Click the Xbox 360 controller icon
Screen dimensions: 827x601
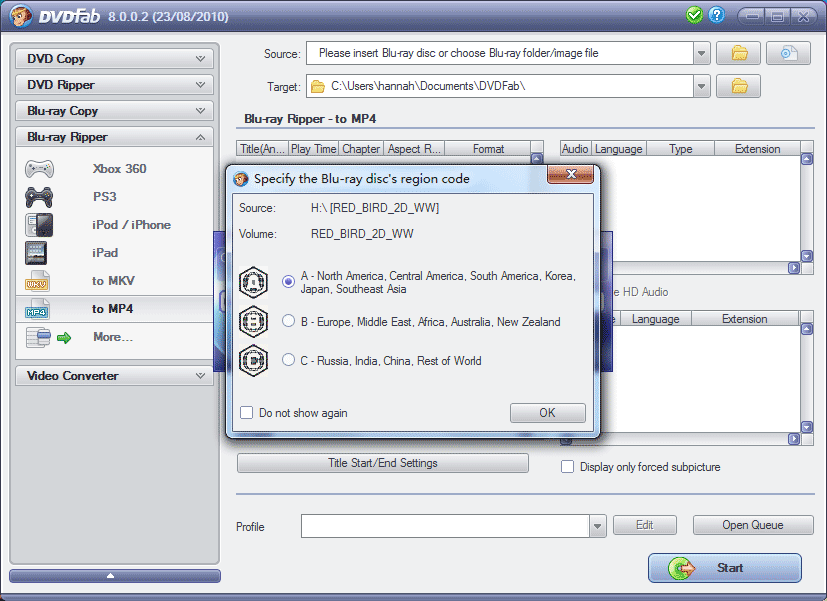coord(40,169)
